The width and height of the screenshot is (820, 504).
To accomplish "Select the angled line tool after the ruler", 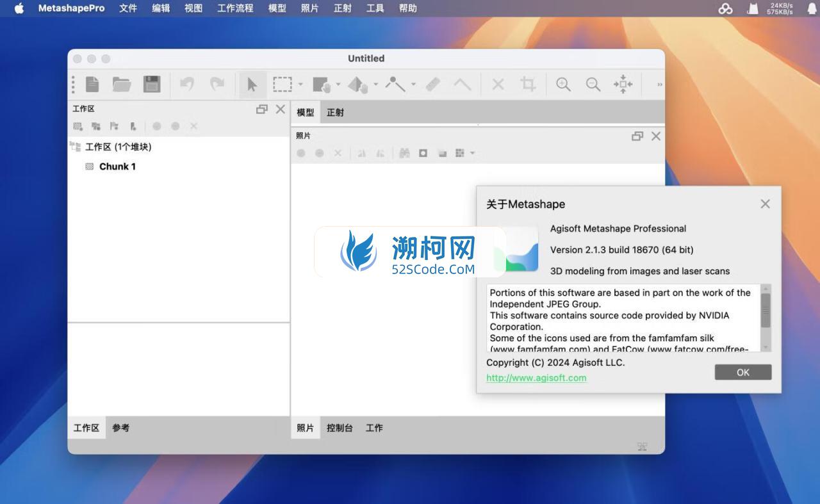I will click(x=463, y=84).
